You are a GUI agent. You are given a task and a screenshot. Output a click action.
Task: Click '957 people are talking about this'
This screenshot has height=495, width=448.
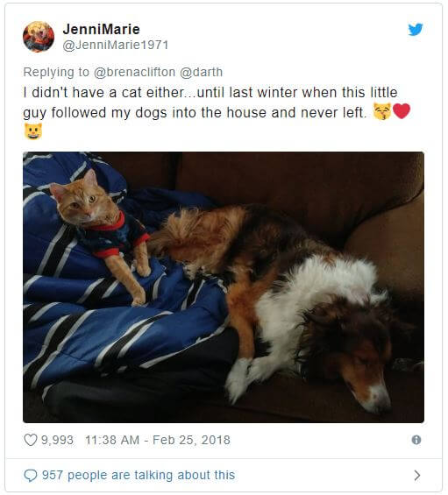(139, 475)
